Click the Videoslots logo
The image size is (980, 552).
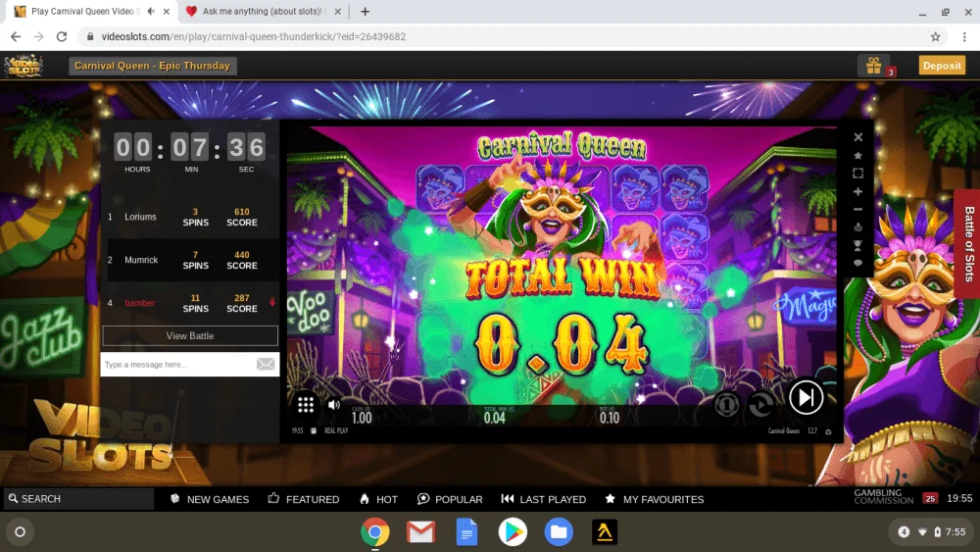pos(24,66)
